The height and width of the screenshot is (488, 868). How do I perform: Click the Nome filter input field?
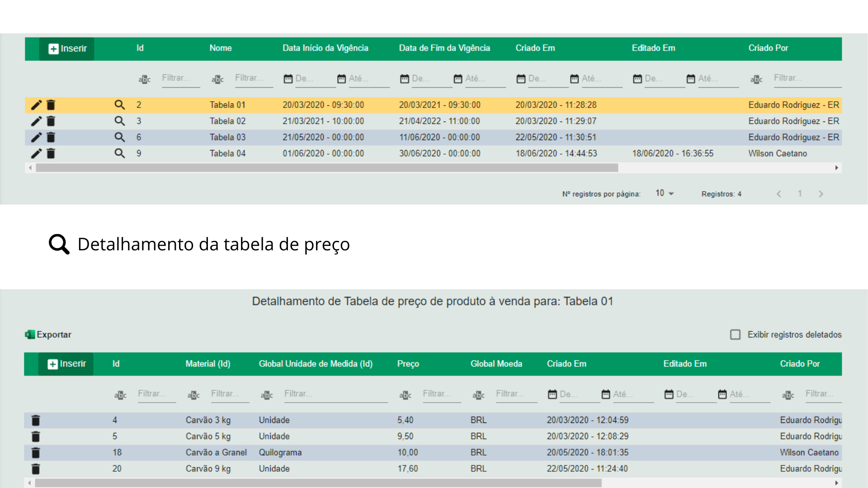click(x=253, y=78)
